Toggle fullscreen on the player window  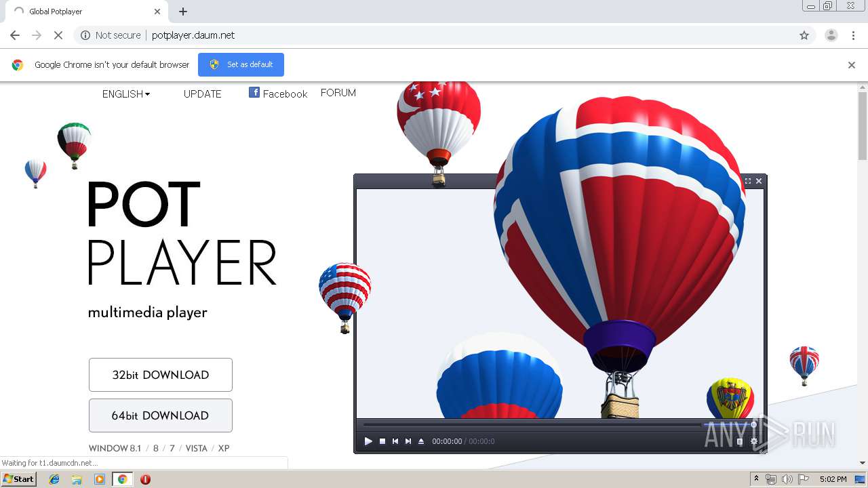click(x=748, y=181)
